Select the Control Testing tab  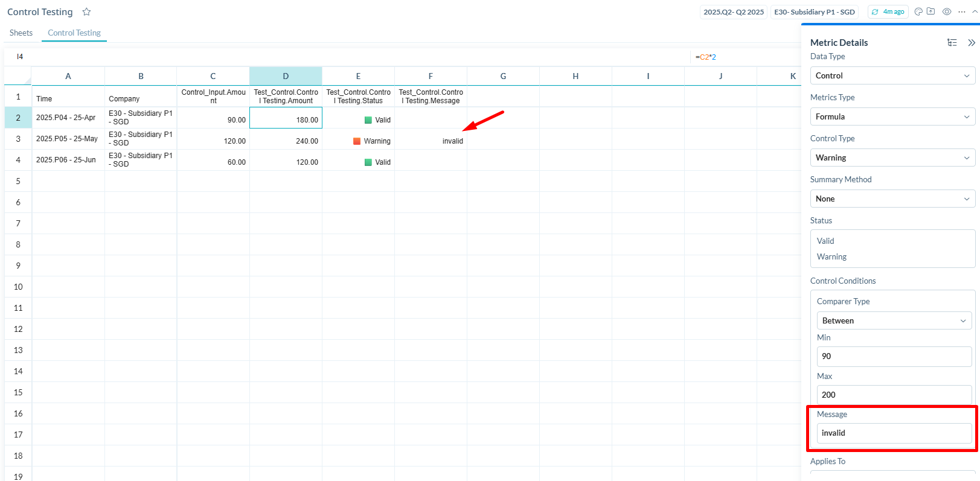[74, 33]
